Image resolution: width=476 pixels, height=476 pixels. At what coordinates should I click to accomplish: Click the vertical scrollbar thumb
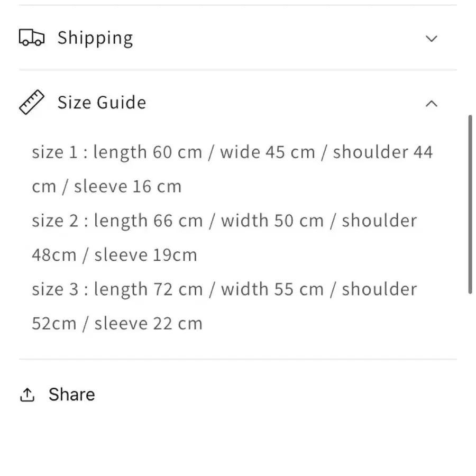pos(470,204)
